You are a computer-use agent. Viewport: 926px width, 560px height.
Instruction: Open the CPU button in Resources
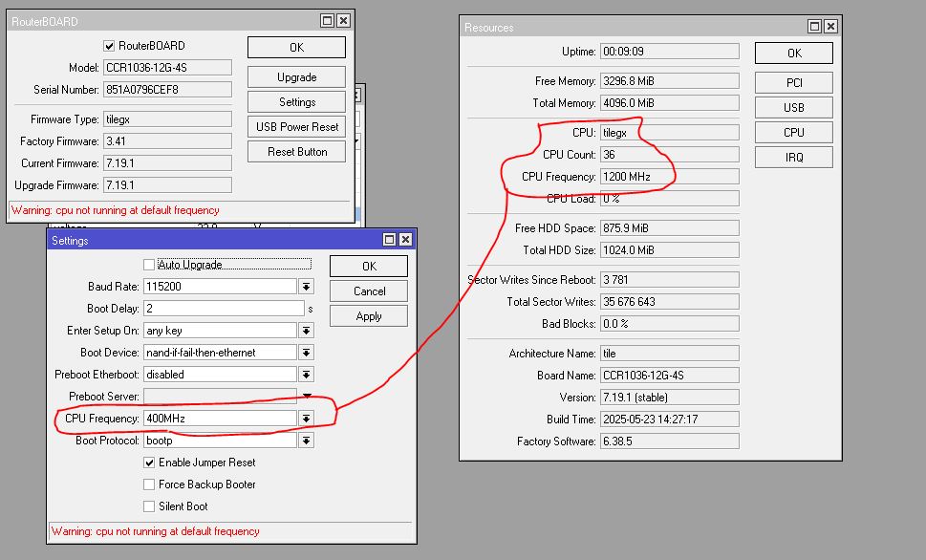[794, 132]
